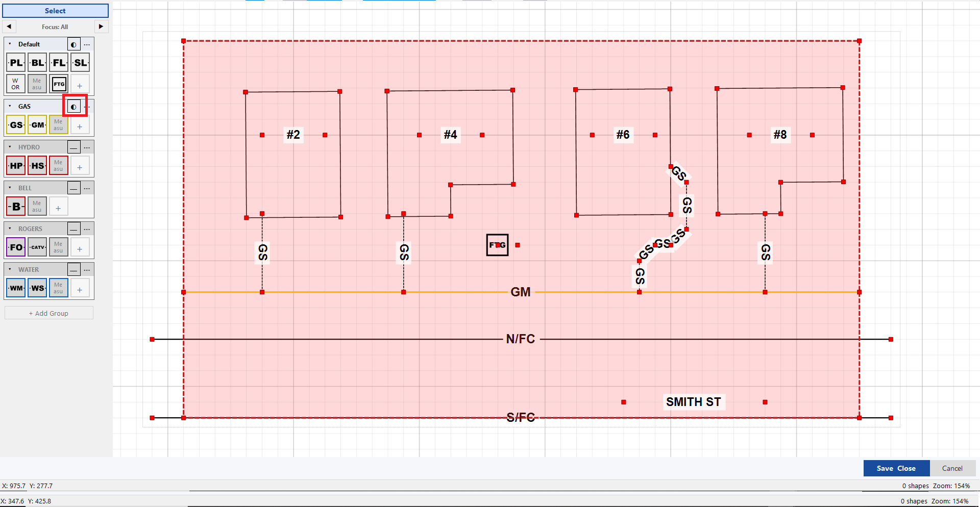Toggle visibility of the WATER group
The height and width of the screenshot is (507, 980).
coord(74,270)
